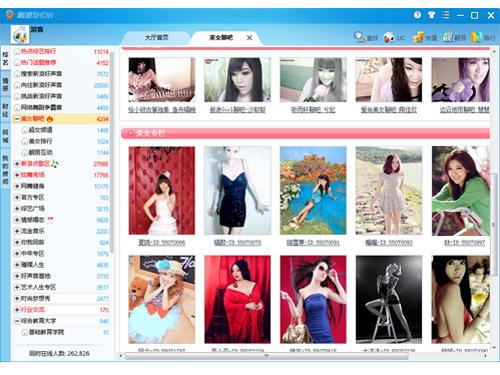
Task: Open the red-background white-dress girl thumbnail
Action: point(162,191)
